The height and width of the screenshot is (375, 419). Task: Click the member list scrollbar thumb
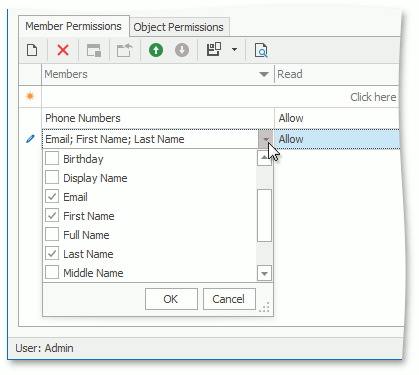[x=264, y=215]
